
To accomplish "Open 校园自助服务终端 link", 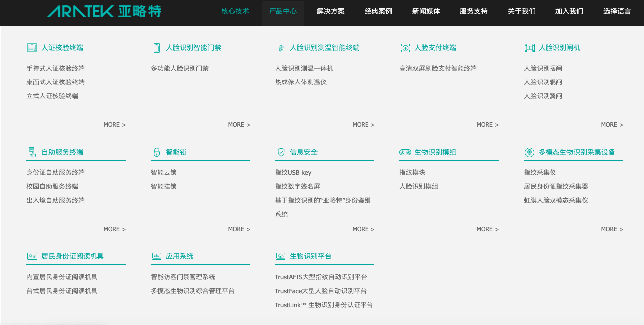I will click(x=52, y=186).
